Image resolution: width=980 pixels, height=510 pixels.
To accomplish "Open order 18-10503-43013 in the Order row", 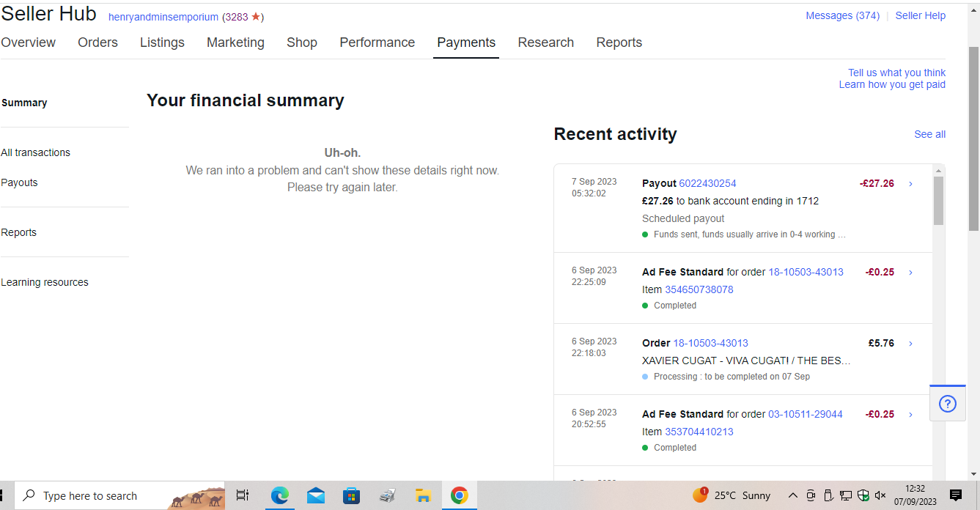I will click(710, 343).
